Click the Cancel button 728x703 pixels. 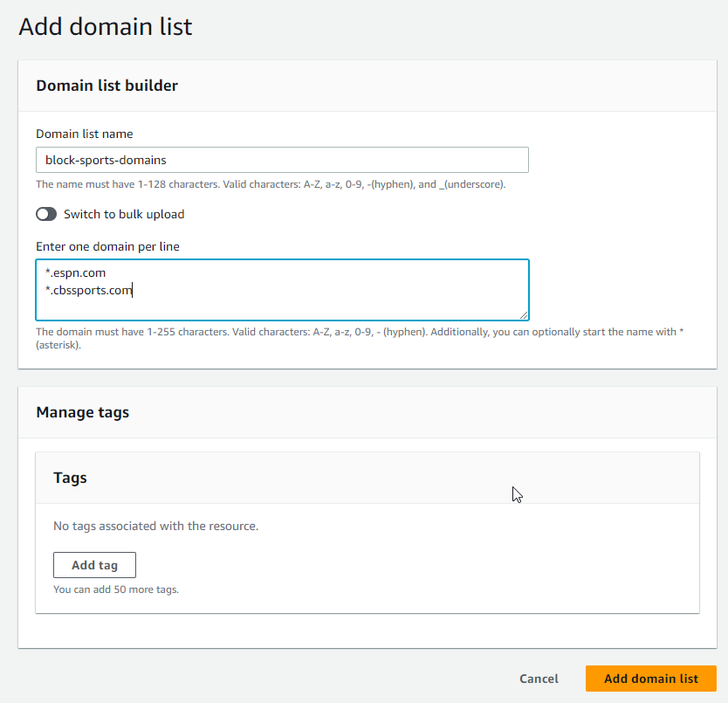[539, 679]
